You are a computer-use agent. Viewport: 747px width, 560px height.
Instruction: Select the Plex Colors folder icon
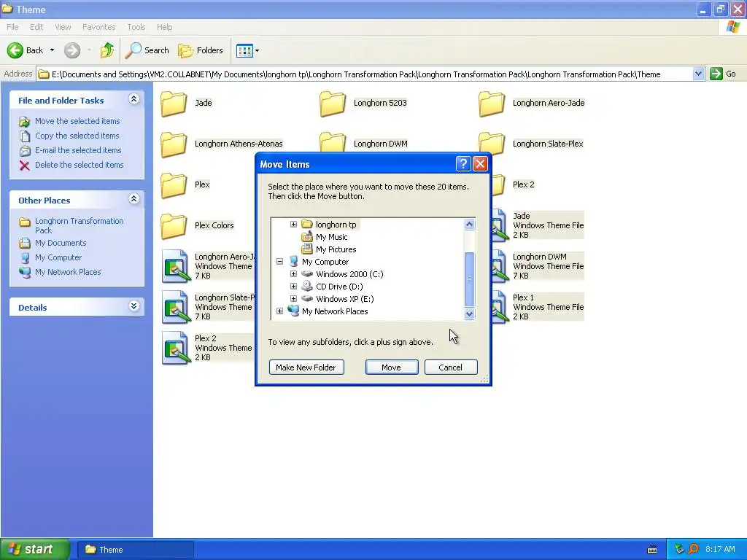(x=174, y=226)
